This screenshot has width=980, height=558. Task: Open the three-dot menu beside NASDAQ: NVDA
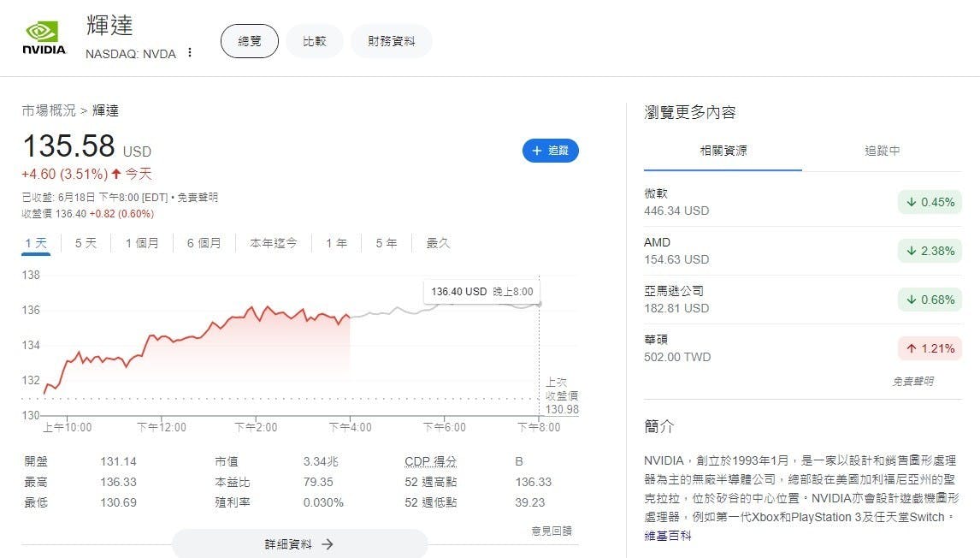(x=189, y=53)
